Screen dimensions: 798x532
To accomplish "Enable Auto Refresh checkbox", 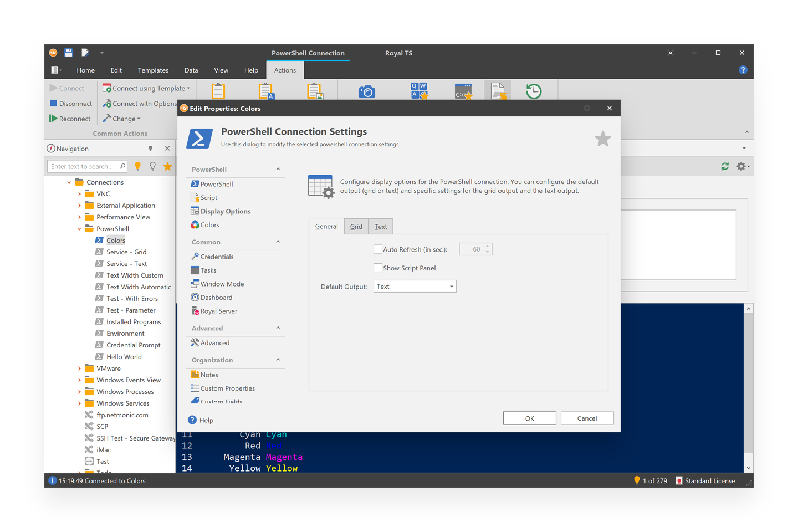I will coord(378,249).
